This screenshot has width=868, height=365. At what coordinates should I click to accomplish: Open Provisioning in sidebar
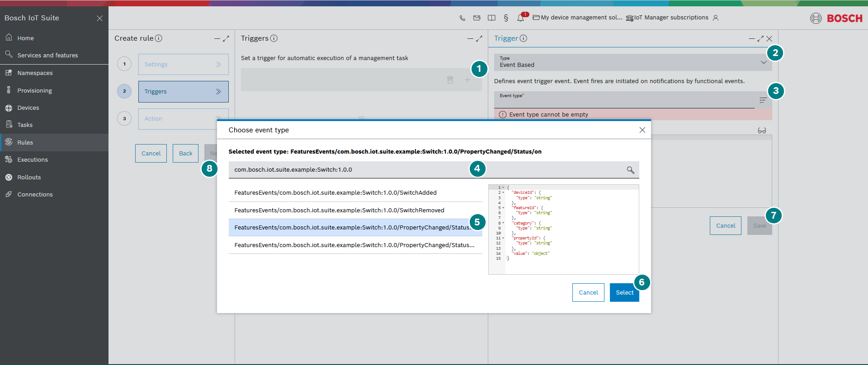click(54, 90)
